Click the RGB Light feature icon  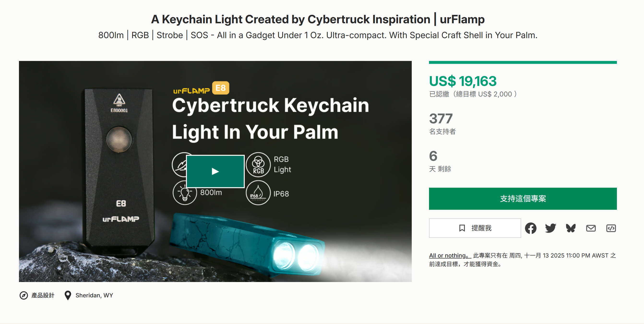click(258, 164)
